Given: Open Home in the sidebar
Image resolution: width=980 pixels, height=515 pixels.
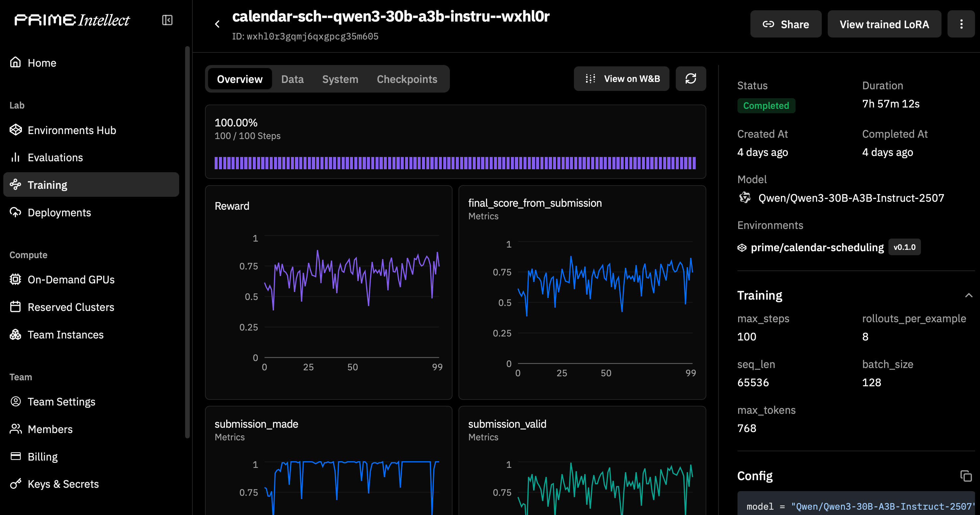Looking at the screenshot, I should pos(91,62).
